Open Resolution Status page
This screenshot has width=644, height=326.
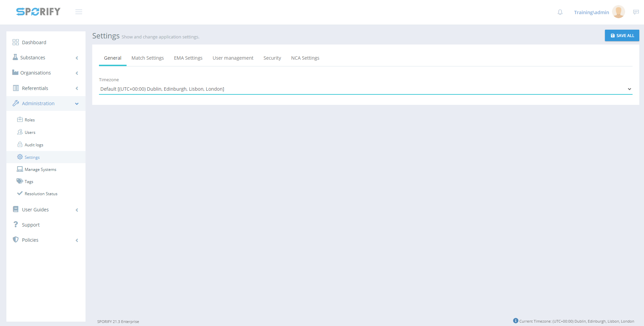pos(41,194)
